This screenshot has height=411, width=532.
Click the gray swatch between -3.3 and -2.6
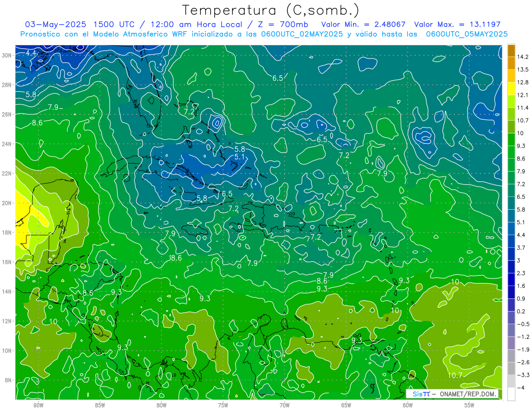tap(511, 368)
